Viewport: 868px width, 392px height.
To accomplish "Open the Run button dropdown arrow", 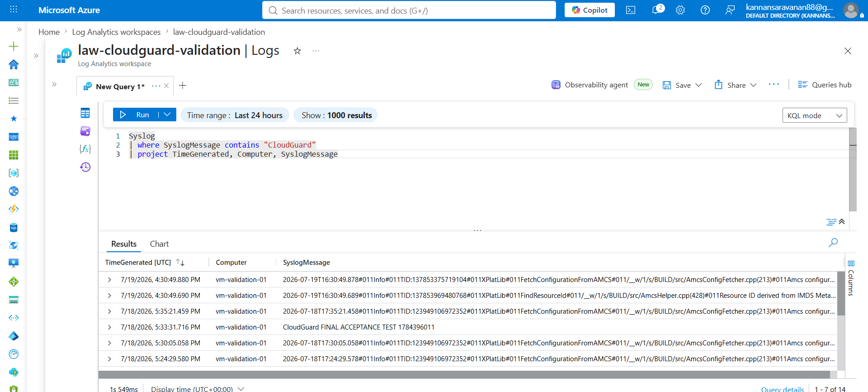I will coord(167,115).
